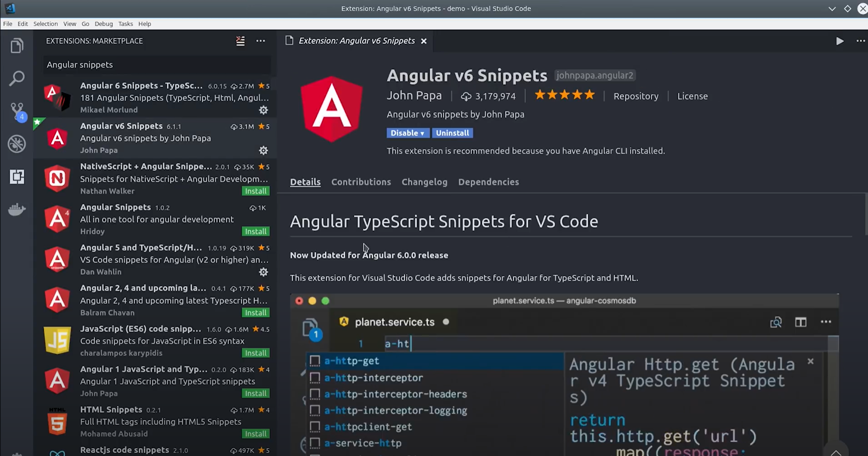The image size is (868, 456).
Task: Open Extensions panel more actions menu
Action: 261,41
